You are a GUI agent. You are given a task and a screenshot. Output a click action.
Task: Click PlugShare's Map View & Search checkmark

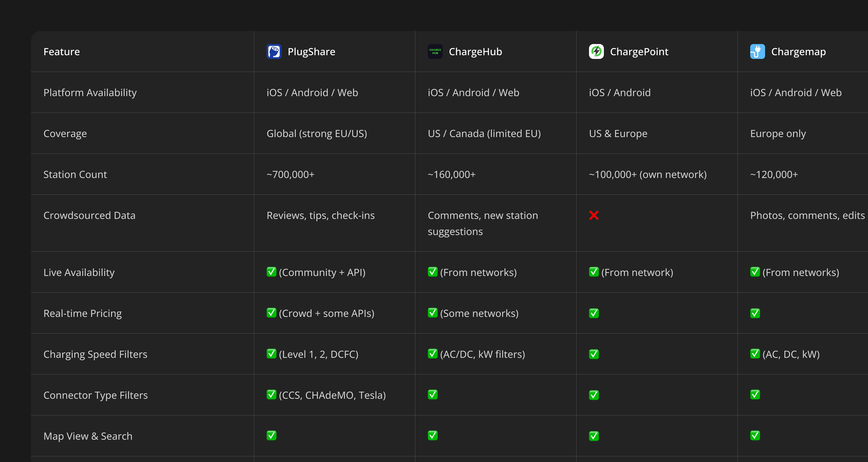(x=271, y=435)
